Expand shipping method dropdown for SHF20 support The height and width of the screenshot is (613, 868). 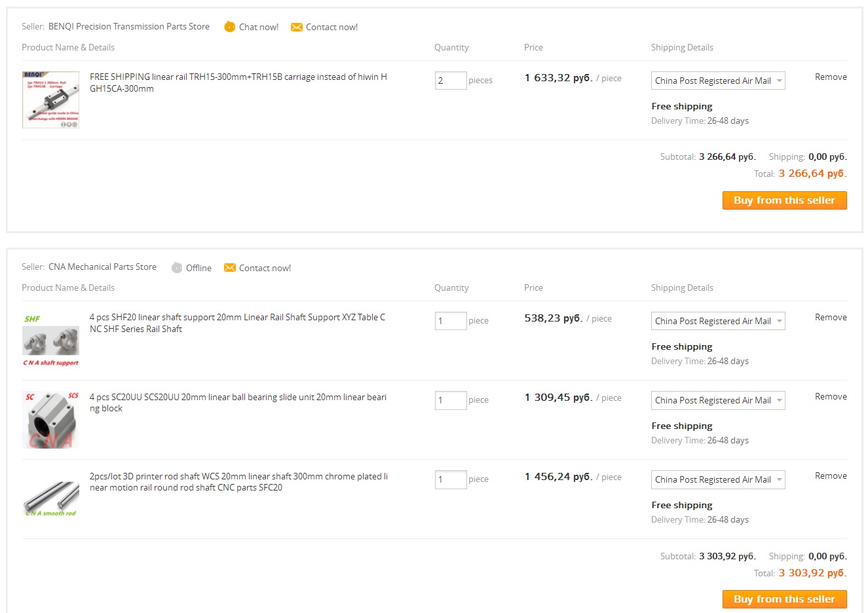(x=718, y=321)
